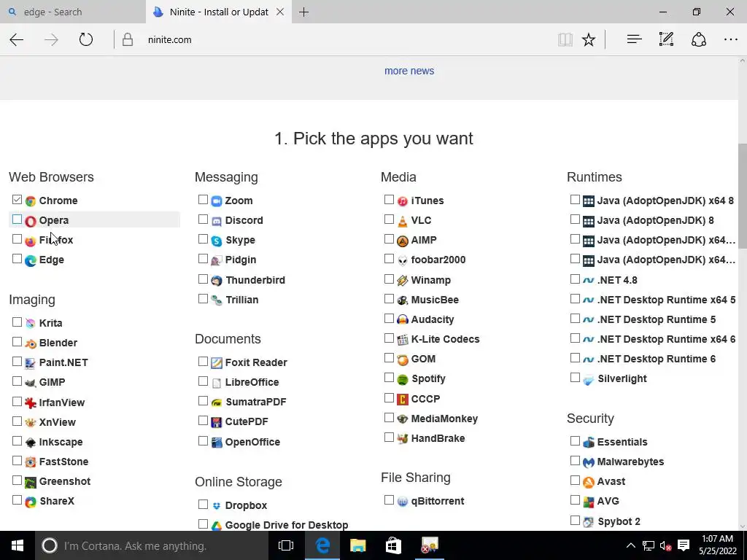Click the SumatraPDF label
The height and width of the screenshot is (560, 747).
pyautogui.click(x=256, y=402)
